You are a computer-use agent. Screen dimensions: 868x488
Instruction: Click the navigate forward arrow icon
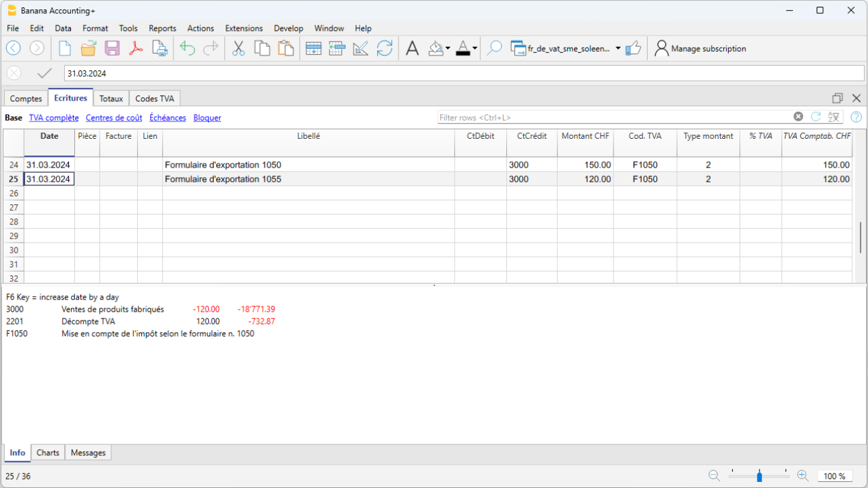[x=37, y=48]
